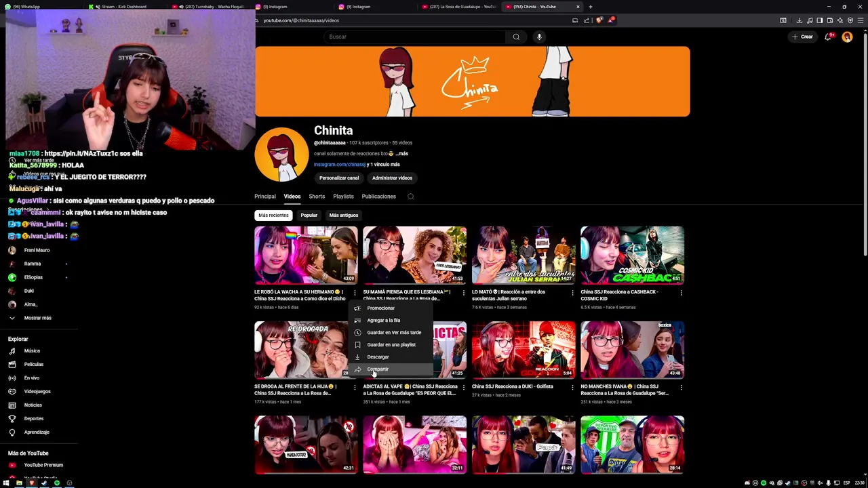Open DUKI Golfista video thumbnail
The width and height of the screenshot is (868, 488).
click(x=524, y=350)
